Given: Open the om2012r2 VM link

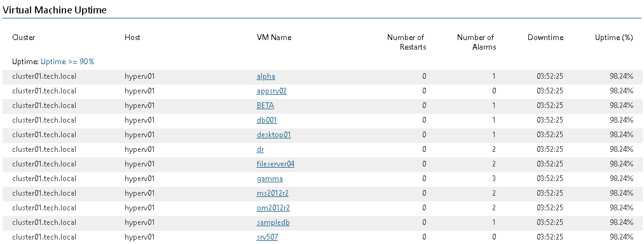Looking at the screenshot, I should coord(273,208).
